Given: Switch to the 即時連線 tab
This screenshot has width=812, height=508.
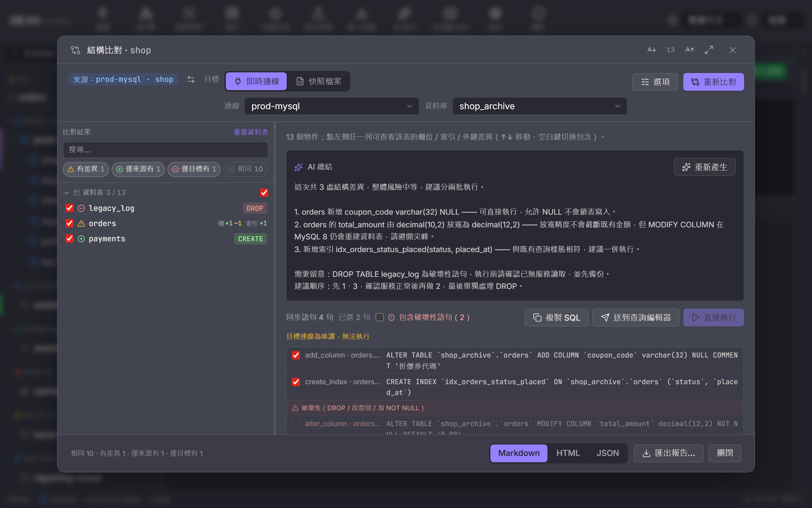Looking at the screenshot, I should (x=257, y=81).
